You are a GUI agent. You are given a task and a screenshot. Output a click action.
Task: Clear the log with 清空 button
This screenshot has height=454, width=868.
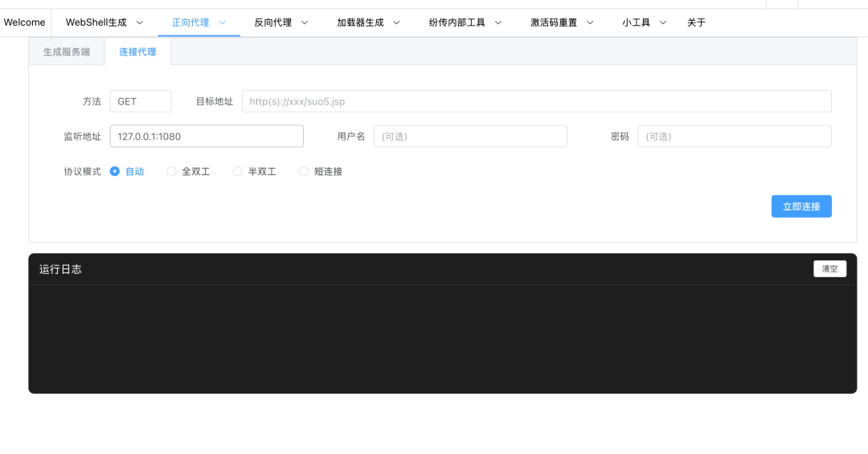(x=829, y=269)
